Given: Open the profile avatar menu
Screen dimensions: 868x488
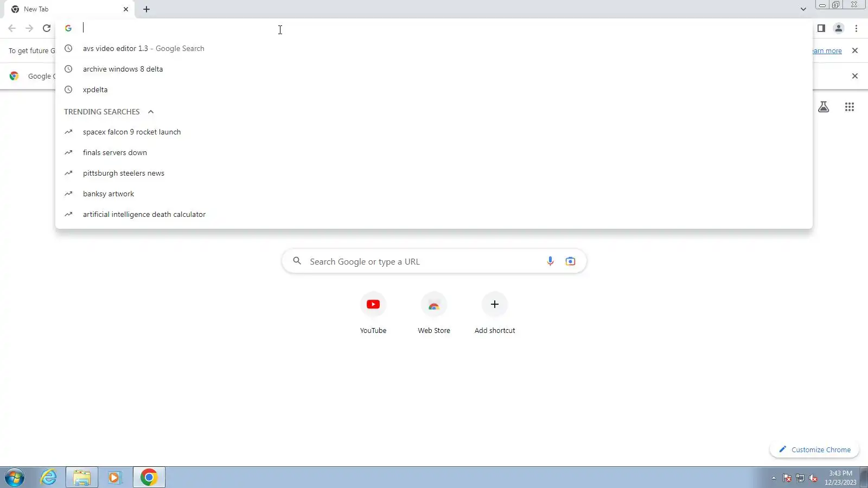Looking at the screenshot, I should coord(839,28).
